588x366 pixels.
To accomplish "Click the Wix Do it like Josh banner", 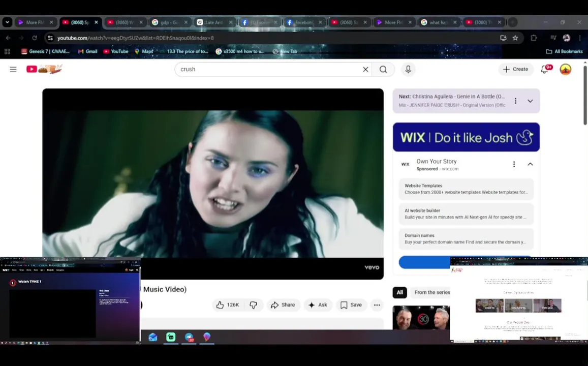I will [466, 137].
